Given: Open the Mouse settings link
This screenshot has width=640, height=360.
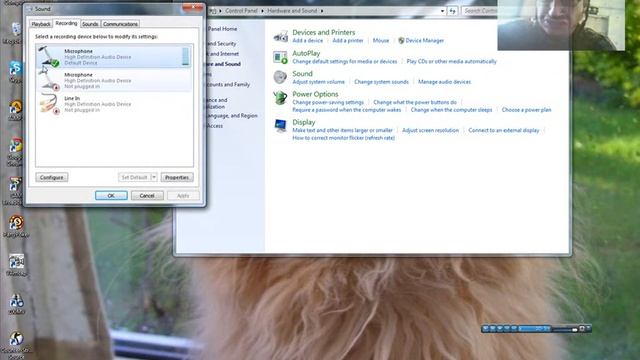Looking at the screenshot, I should coord(381,40).
